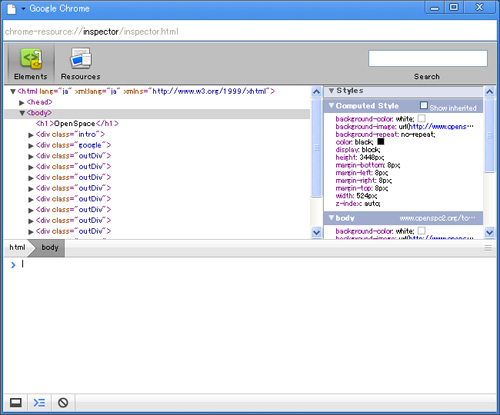Viewport: 500px width, 415px height.
Task: Click the dock-to-window icon in status bar
Action: click(x=16, y=403)
